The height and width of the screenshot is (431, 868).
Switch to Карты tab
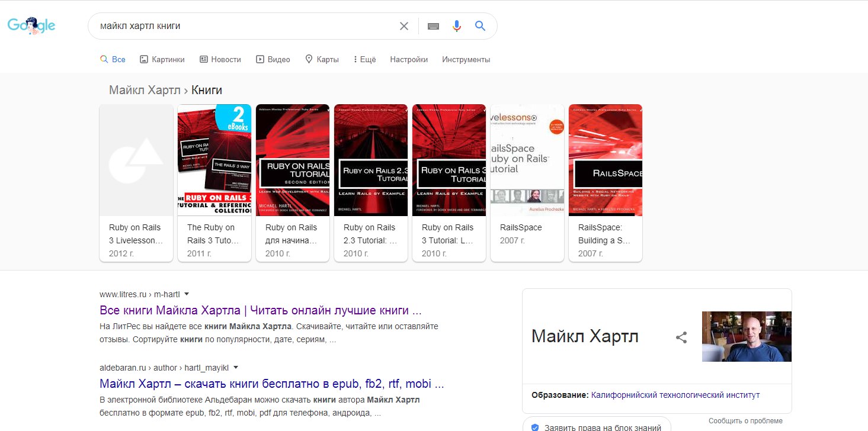(322, 59)
